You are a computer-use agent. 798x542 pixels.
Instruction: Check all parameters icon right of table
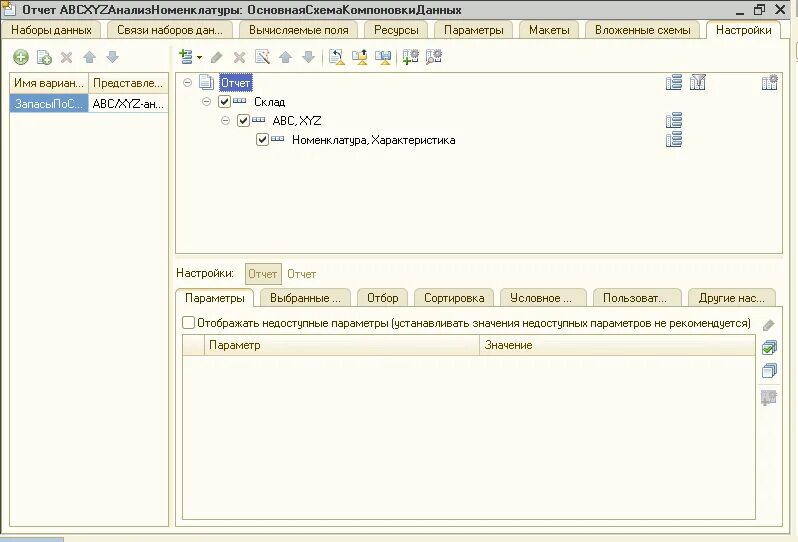tap(769, 348)
